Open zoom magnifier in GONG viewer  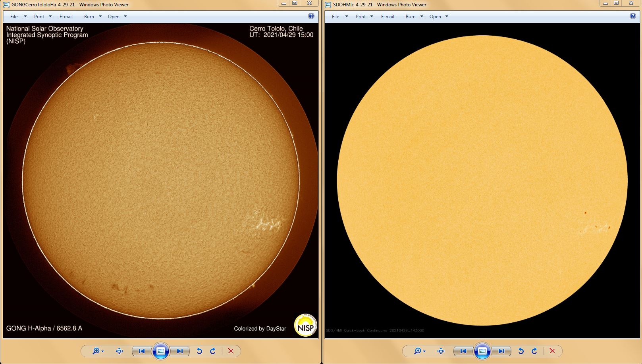point(98,351)
